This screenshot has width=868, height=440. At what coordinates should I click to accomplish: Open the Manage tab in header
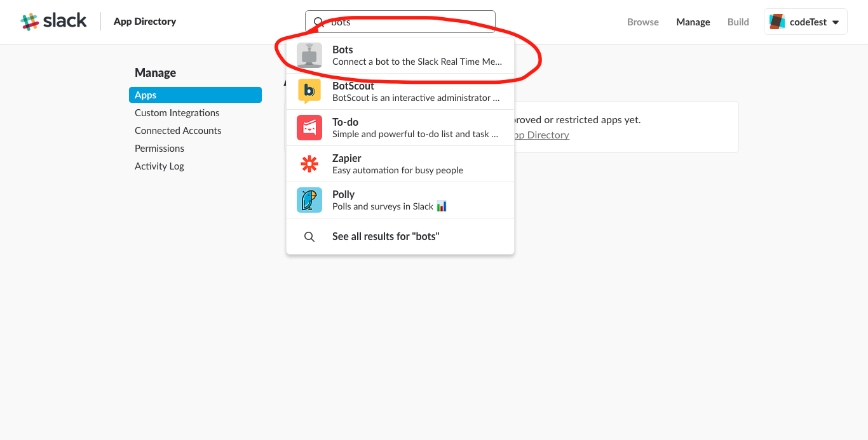[693, 22]
